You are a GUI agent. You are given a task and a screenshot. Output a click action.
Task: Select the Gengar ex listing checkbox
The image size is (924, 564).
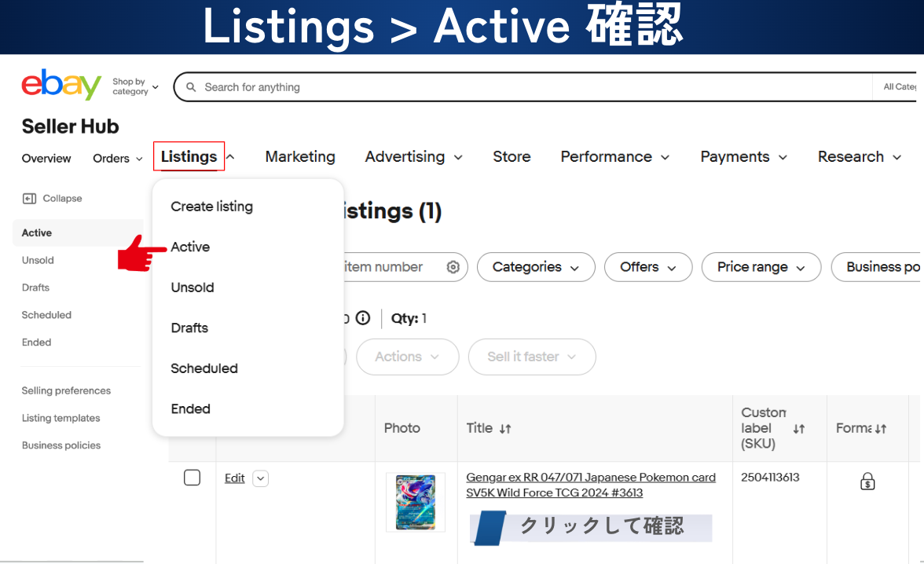coord(192,478)
